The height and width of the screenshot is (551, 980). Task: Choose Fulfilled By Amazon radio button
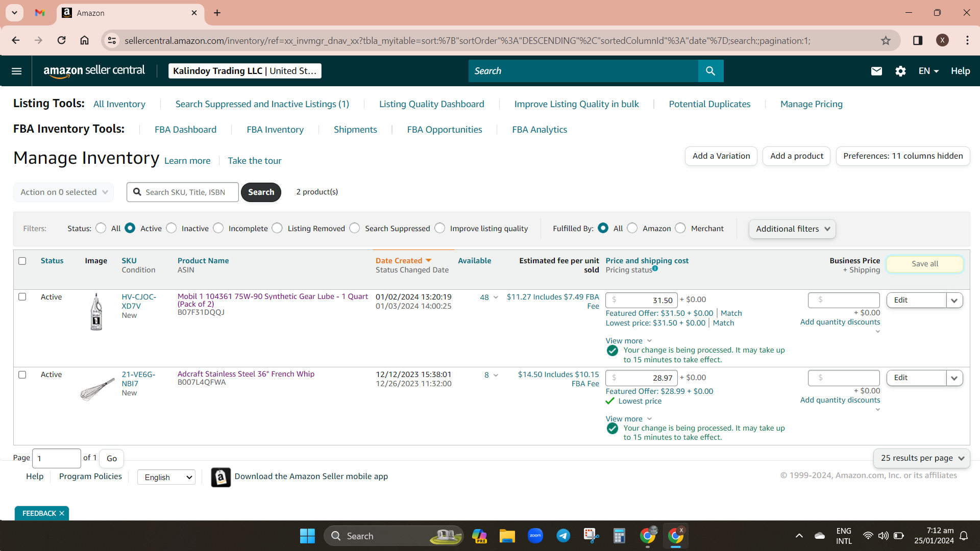tap(632, 228)
